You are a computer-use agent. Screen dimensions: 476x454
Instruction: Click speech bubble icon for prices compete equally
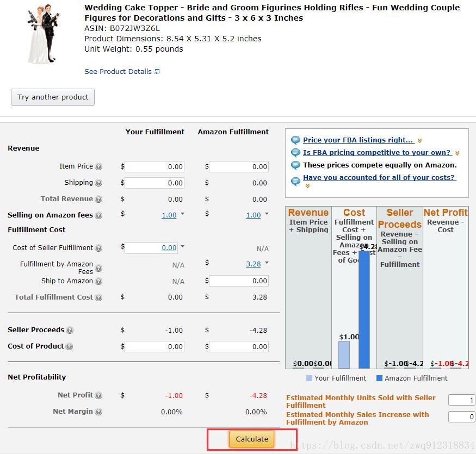pyautogui.click(x=295, y=165)
